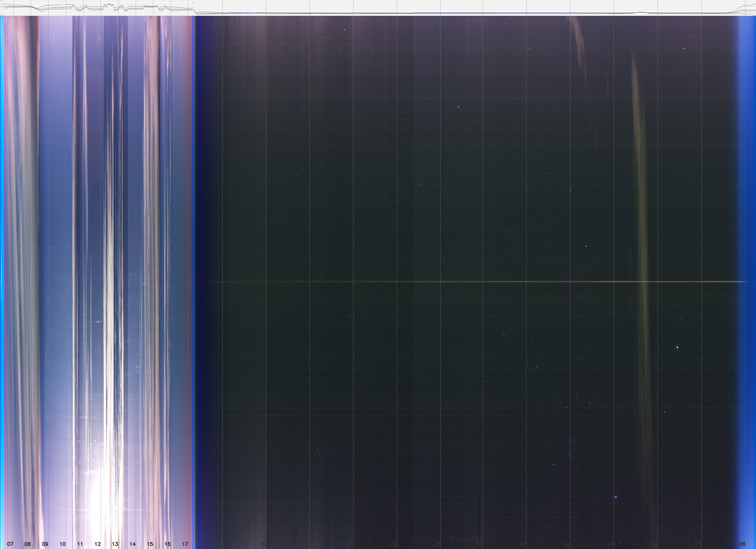The width and height of the screenshot is (756, 549).
Task: Select the 03 hour marker
Action: click(611, 544)
